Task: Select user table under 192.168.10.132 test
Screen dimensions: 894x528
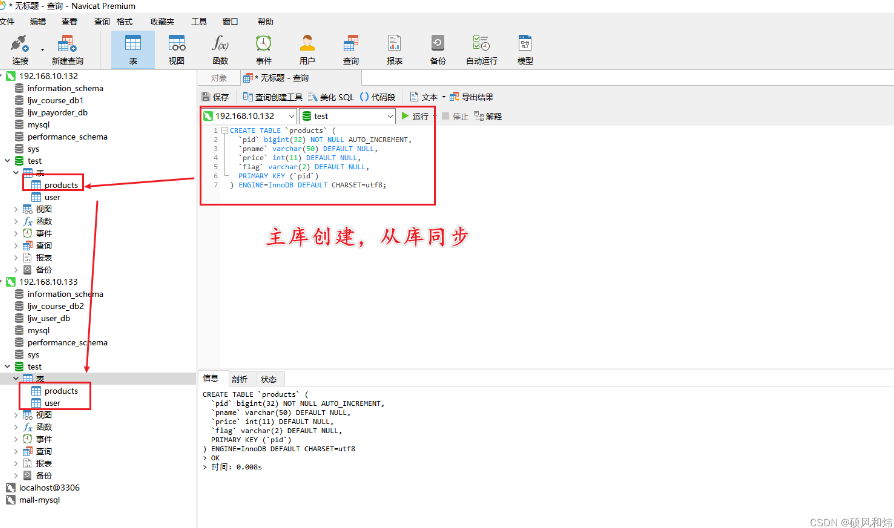Action: [x=46, y=197]
